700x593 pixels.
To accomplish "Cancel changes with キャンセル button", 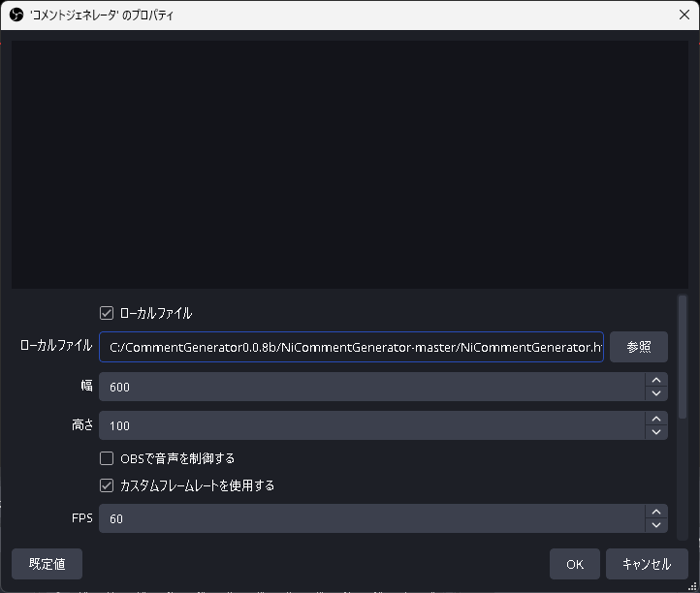I will pyautogui.click(x=647, y=564).
